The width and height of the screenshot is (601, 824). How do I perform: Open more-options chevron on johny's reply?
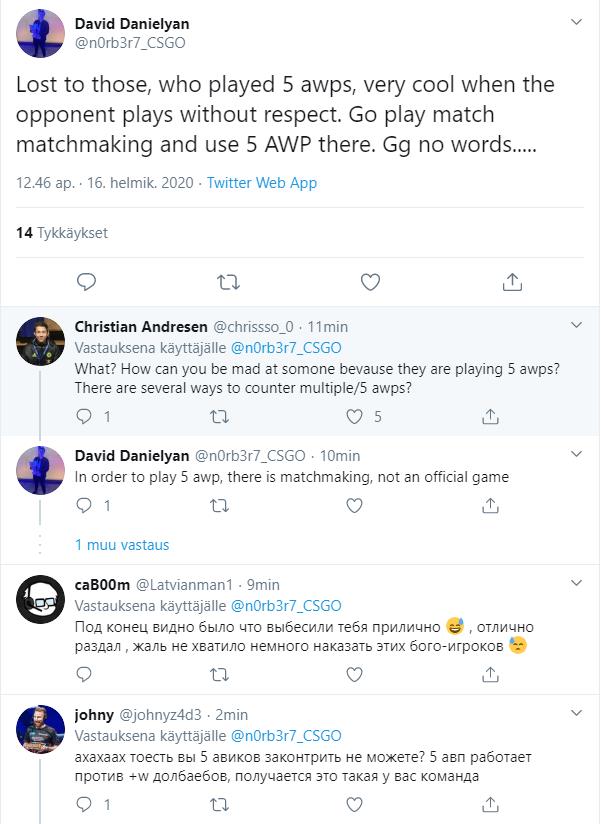[x=576, y=715]
